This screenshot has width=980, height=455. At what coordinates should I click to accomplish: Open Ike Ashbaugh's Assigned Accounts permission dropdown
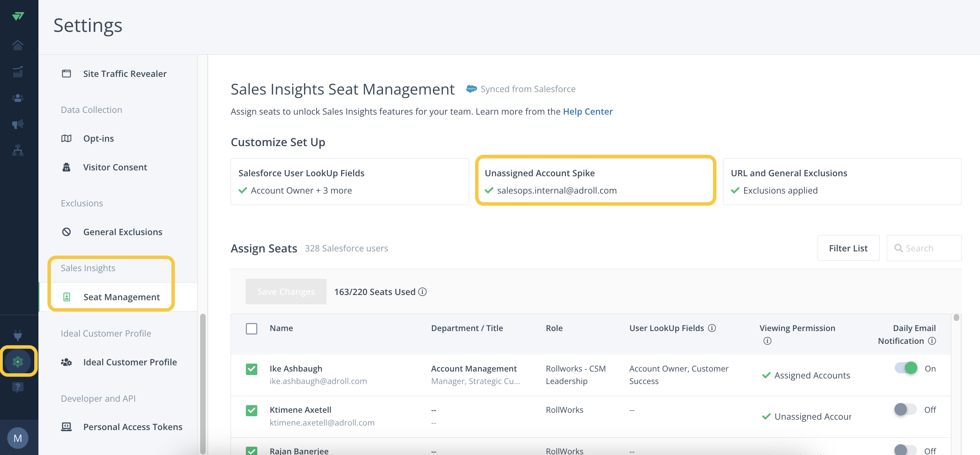click(x=806, y=375)
